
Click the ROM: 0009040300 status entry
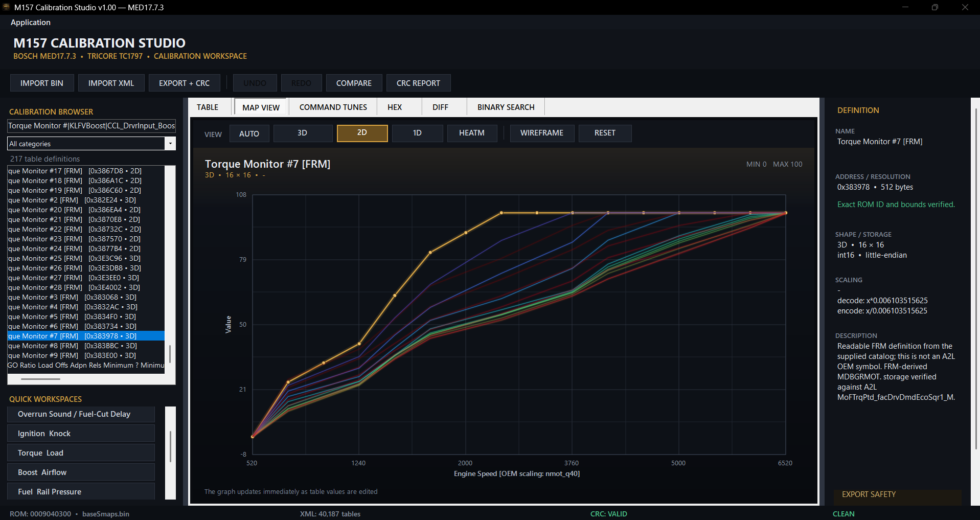[x=40, y=514]
